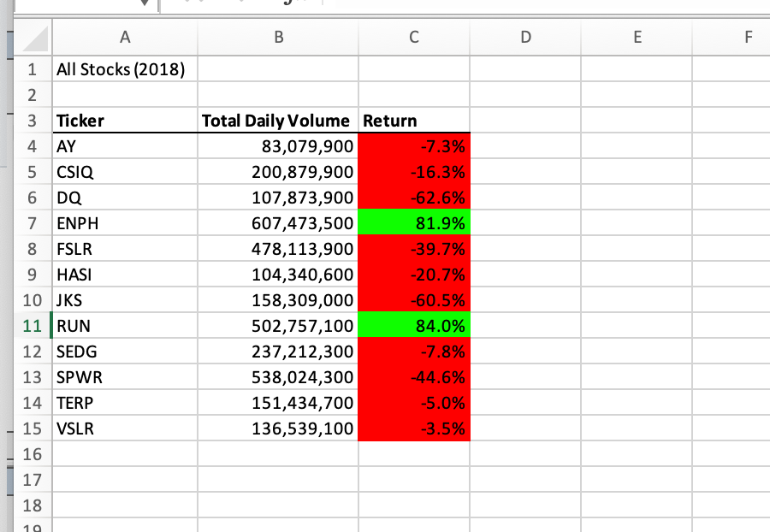770x532 pixels.
Task: Select column E header
Action: click(637, 37)
